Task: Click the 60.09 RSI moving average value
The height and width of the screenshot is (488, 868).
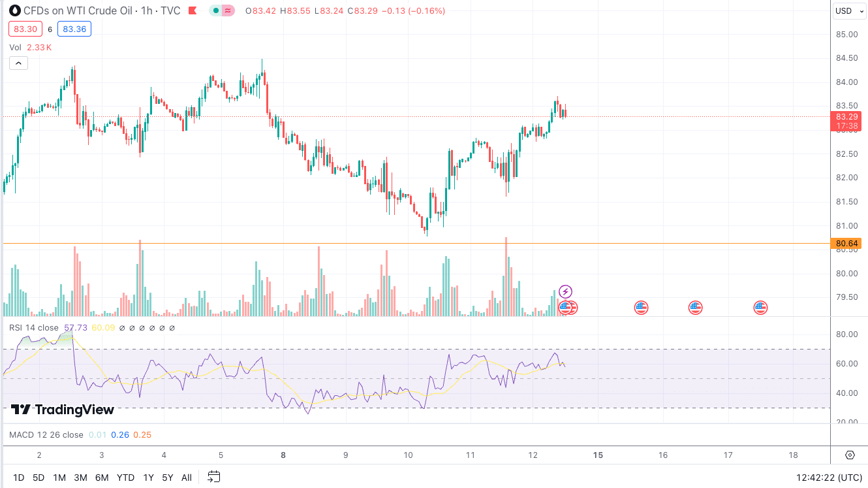Action: (x=103, y=327)
